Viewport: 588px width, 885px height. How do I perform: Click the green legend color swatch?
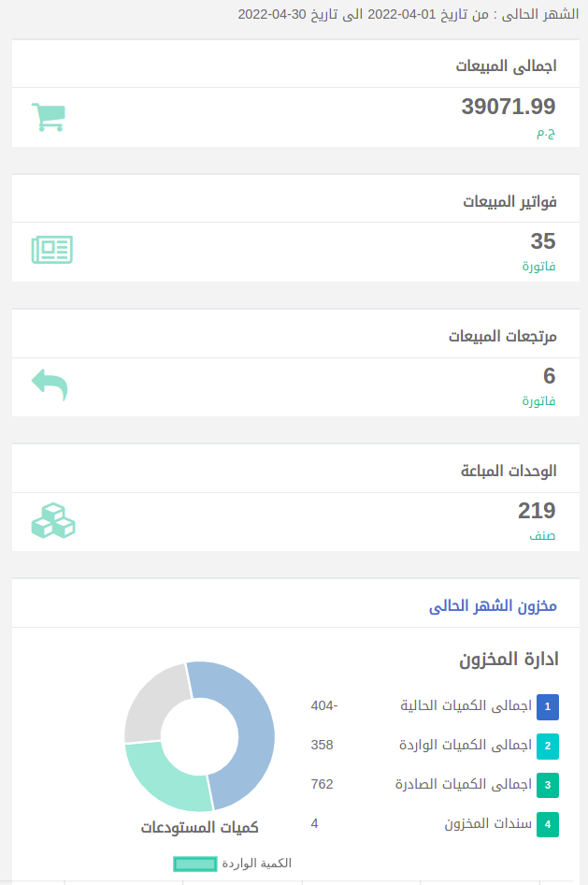click(x=195, y=864)
